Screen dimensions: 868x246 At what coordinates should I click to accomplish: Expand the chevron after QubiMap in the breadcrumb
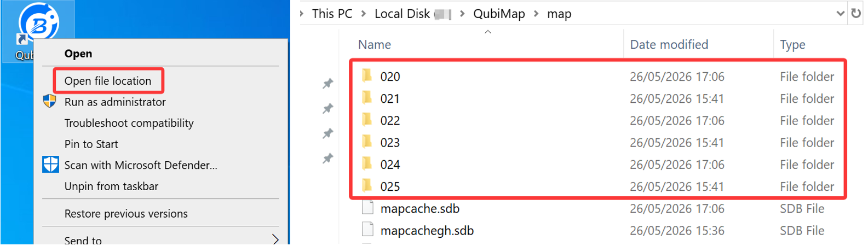click(536, 14)
